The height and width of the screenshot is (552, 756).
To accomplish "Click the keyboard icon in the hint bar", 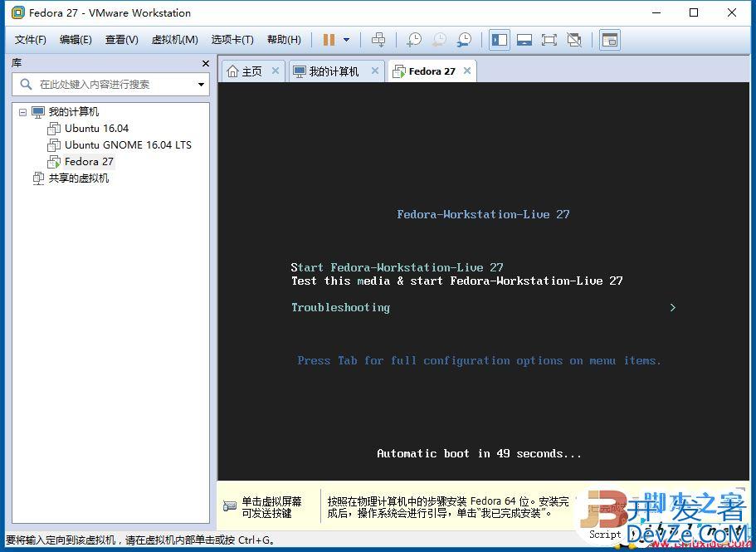I will pyautogui.click(x=230, y=506).
